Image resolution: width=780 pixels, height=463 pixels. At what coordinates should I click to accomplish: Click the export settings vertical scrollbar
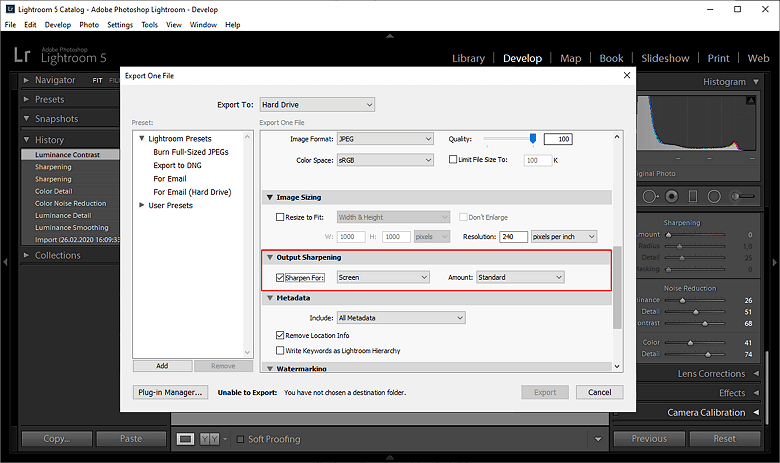[x=617, y=287]
